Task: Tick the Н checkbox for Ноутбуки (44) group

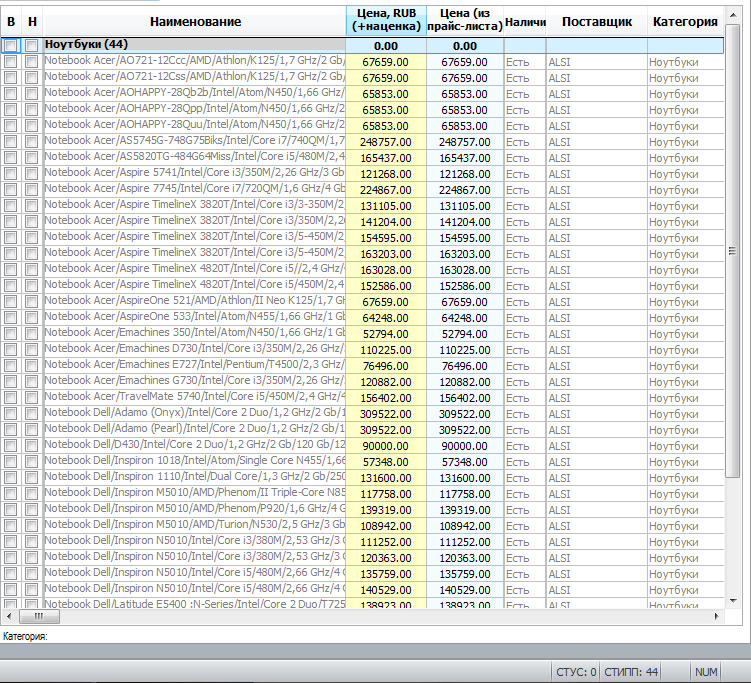Action: coord(32,46)
